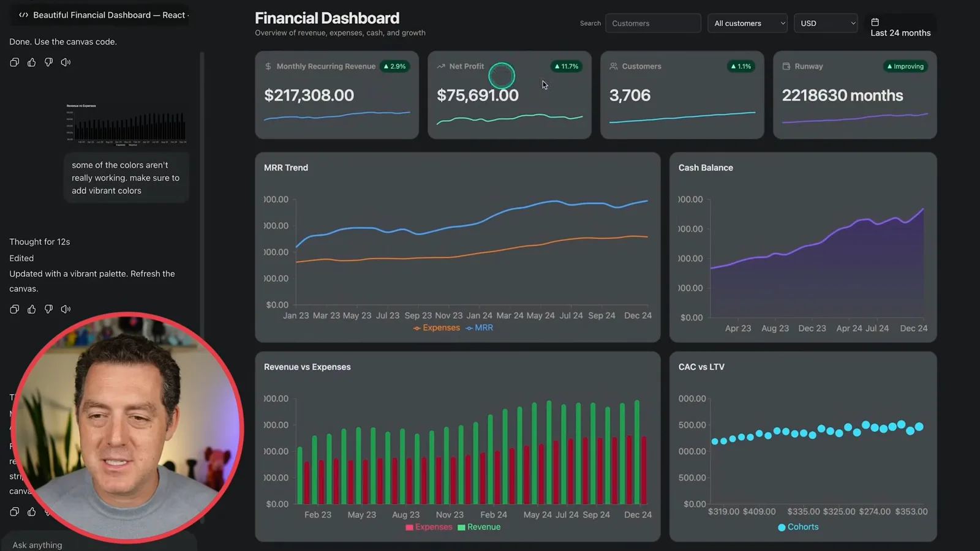Read aloud the 'Done. Use the canvas code' reply
Image resolution: width=980 pixels, height=551 pixels.
click(x=66, y=62)
